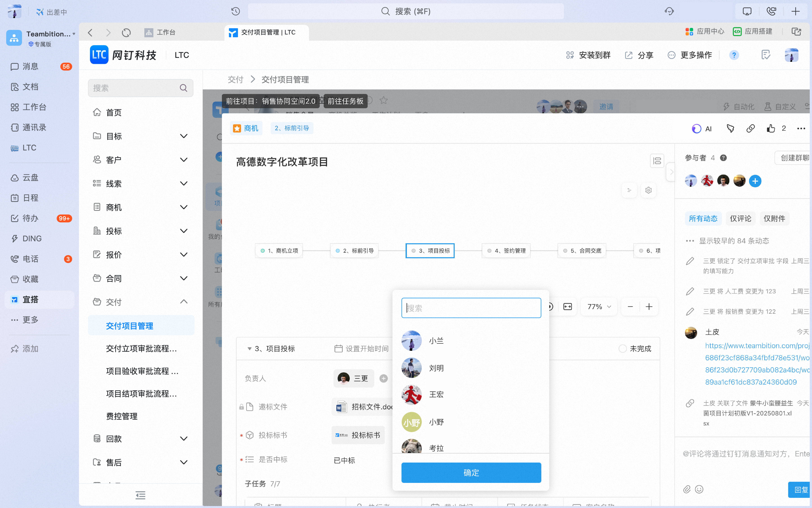812x508 pixels.
Task: Open the headset support icon
Action: pos(669,11)
